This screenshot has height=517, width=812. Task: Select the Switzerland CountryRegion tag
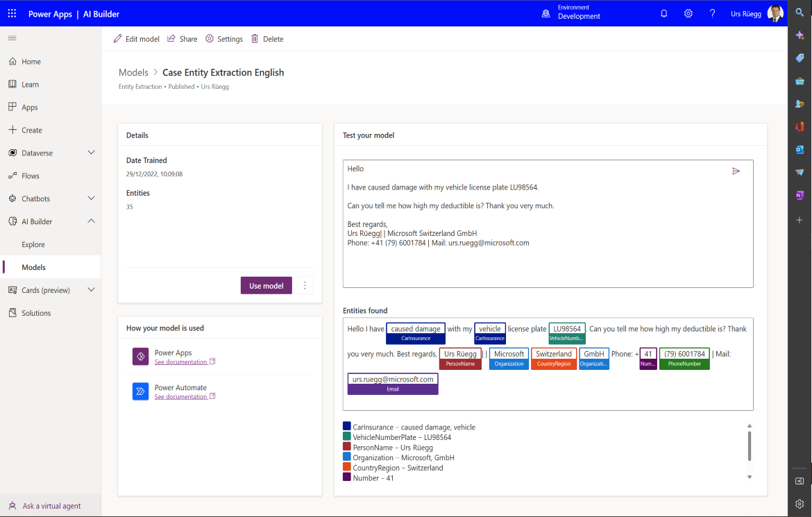pyautogui.click(x=554, y=359)
